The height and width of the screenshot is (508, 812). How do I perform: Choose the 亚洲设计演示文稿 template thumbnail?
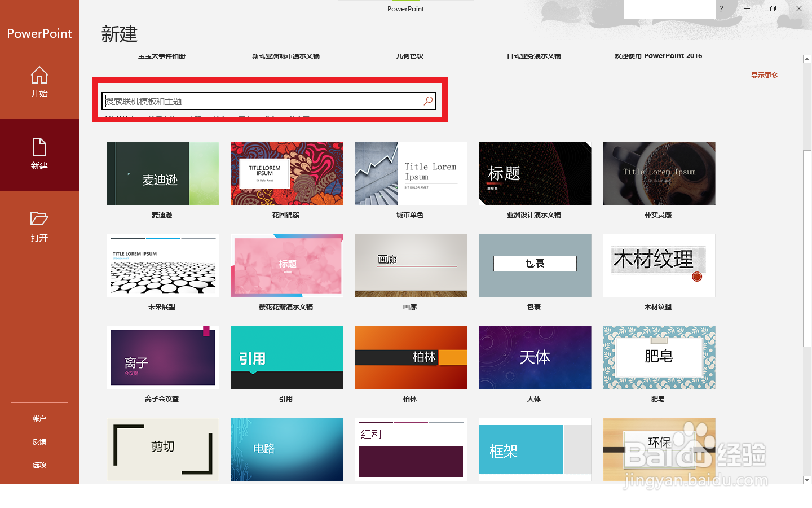pyautogui.click(x=535, y=173)
